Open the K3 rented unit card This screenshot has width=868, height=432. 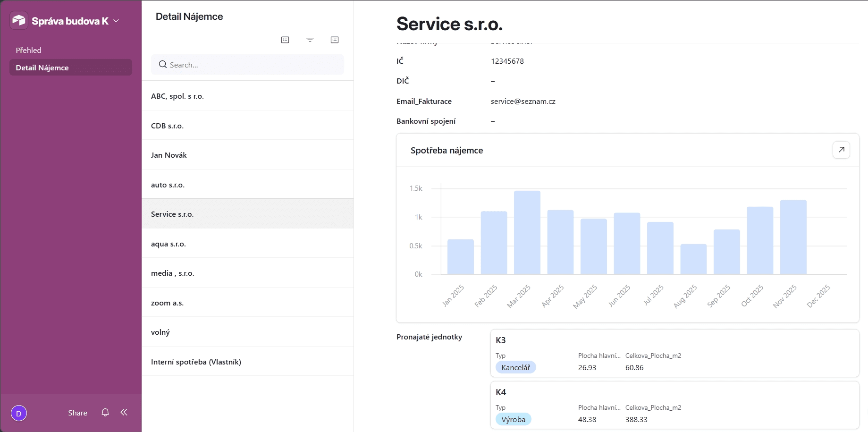[x=674, y=353]
